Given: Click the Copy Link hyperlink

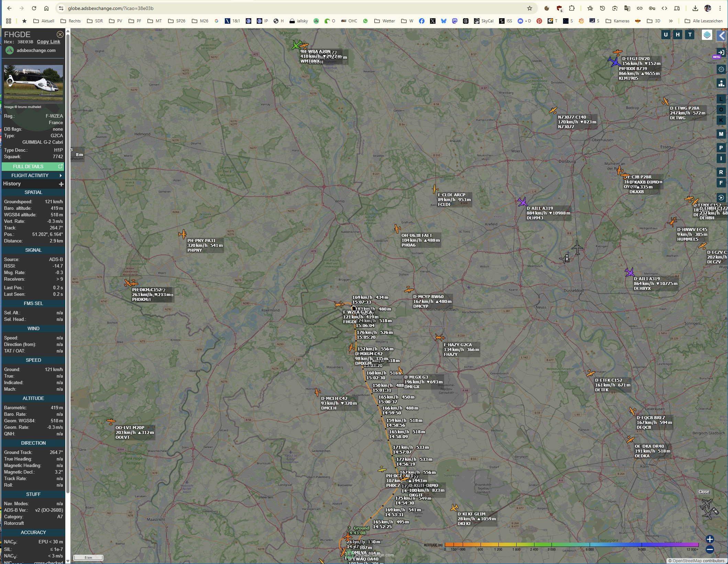Looking at the screenshot, I should click(48, 42).
